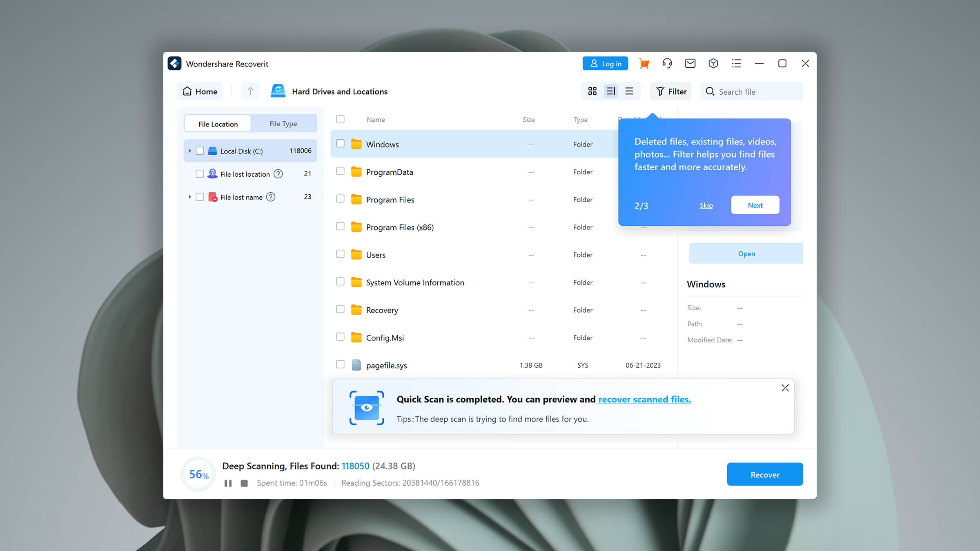
Task: Check the Program Files (x86) checkbox
Action: point(340,226)
